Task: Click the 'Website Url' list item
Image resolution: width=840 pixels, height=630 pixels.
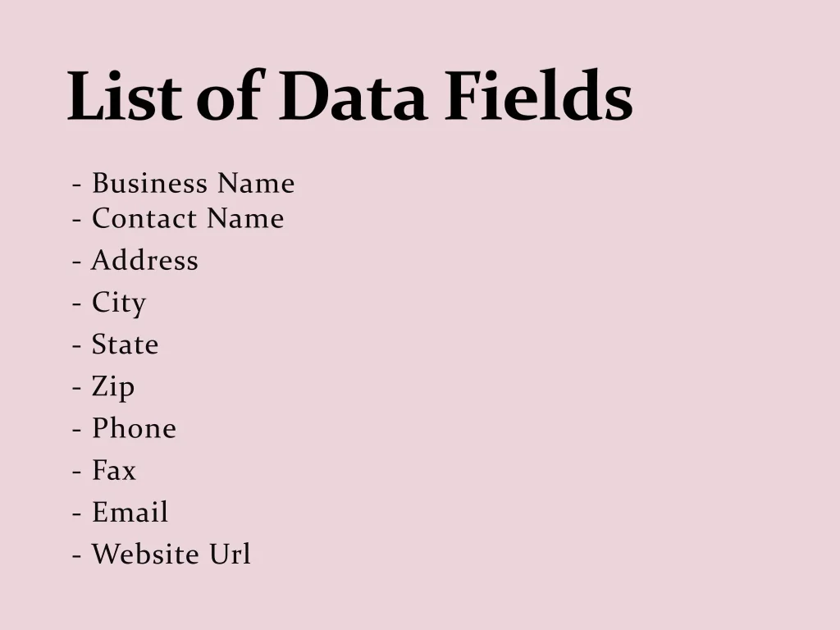Action: pyautogui.click(x=171, y=554)
